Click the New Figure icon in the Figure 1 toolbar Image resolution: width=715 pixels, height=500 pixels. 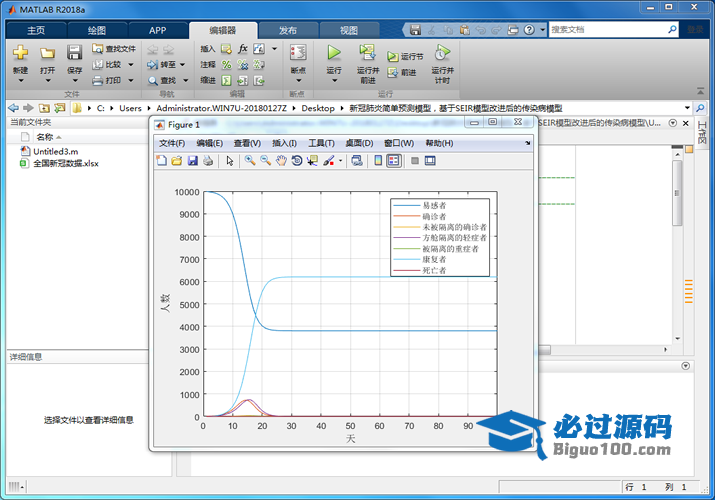161,160
